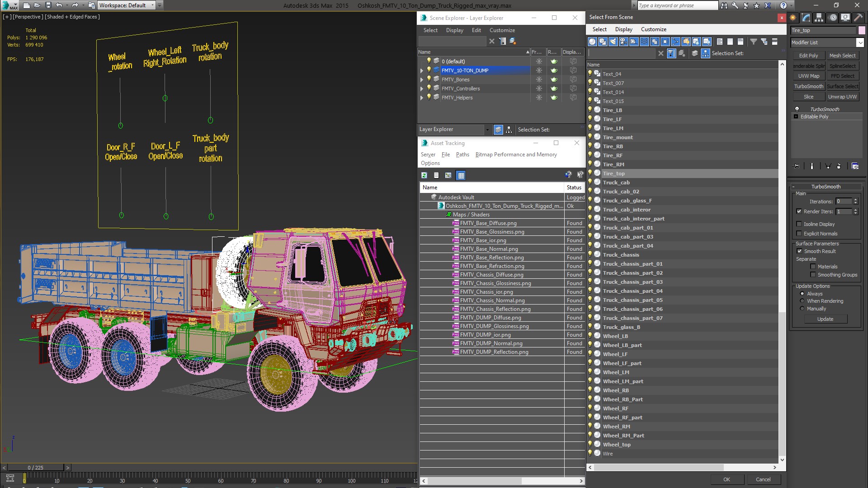Open the Layer Explorer mode dropdown
868x488 pixels.
[x=487, y=130]
